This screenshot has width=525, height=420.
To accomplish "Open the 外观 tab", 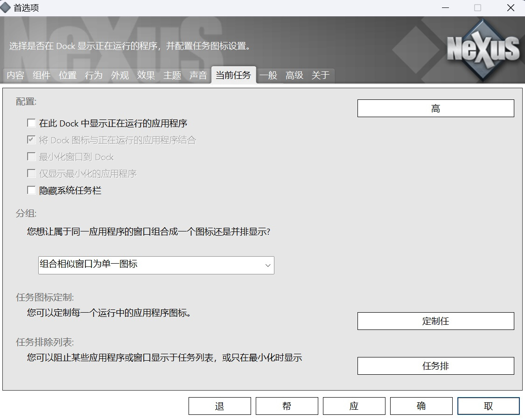I will 120,75.
